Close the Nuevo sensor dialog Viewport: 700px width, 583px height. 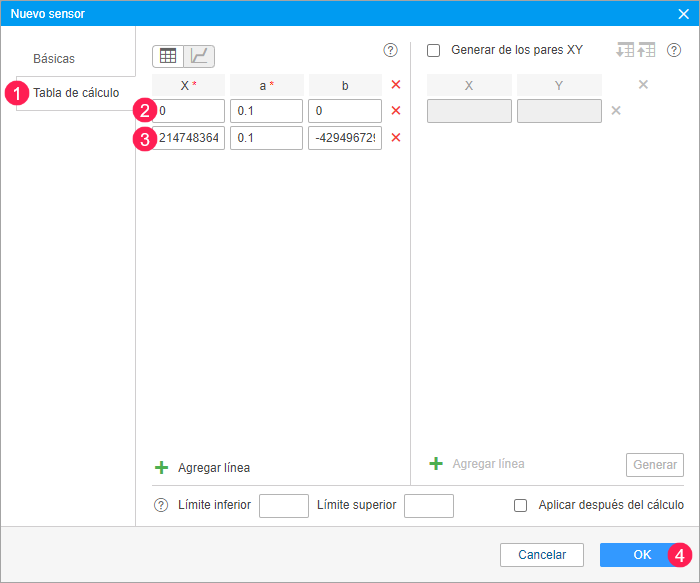coord(683,14)
